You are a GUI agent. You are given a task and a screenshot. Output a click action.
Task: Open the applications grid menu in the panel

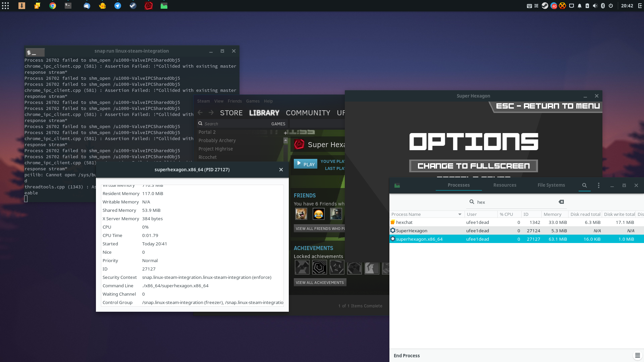tap(5, 6)
